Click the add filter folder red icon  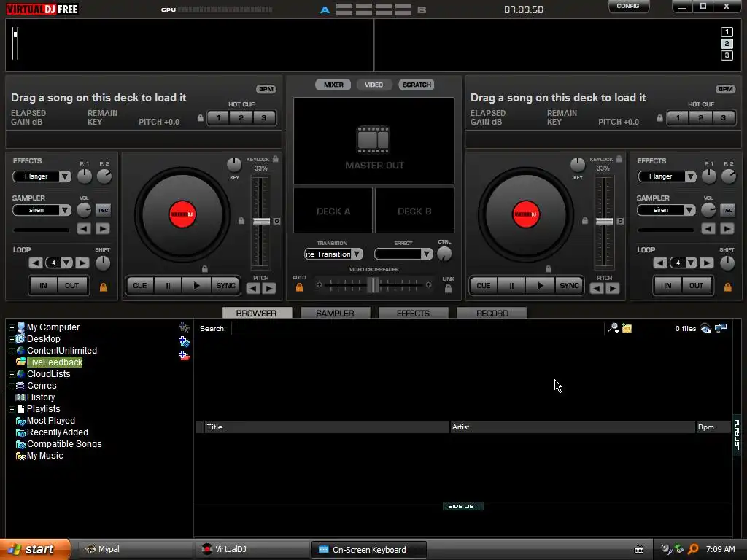point(184,355)
